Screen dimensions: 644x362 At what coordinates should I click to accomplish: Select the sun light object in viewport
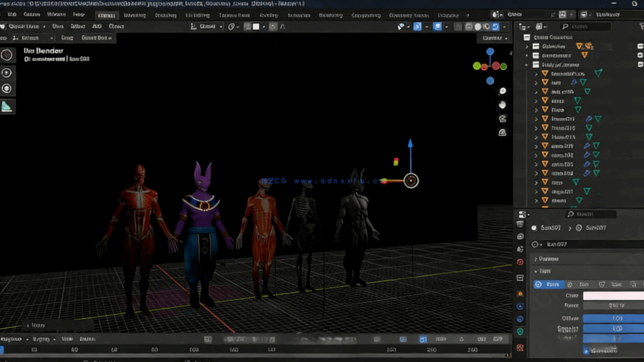411,180
